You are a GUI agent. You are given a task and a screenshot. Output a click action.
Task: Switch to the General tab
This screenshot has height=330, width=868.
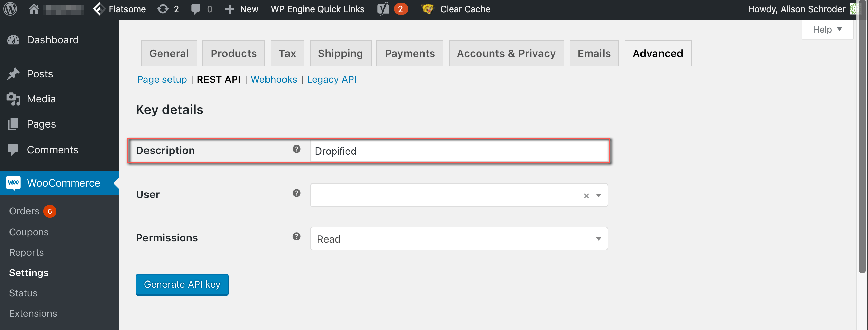click(x=169, y=53)
